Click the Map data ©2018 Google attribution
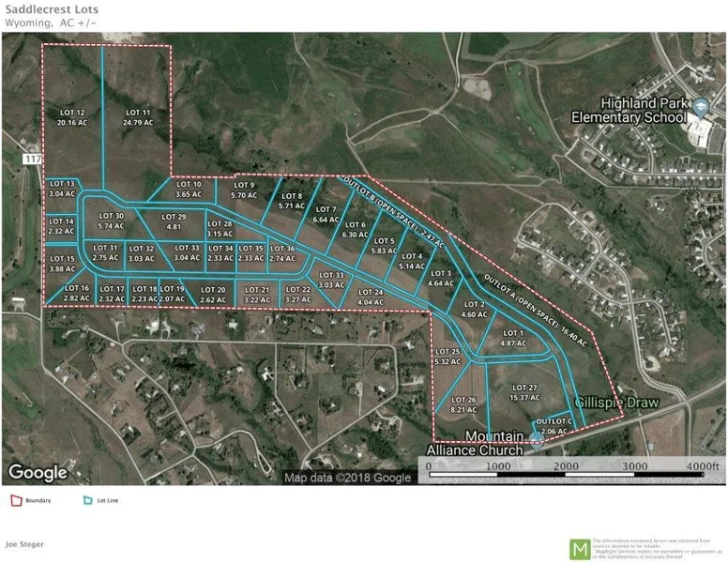The width and height of the screenshot is (728, 563). (347, 478)
